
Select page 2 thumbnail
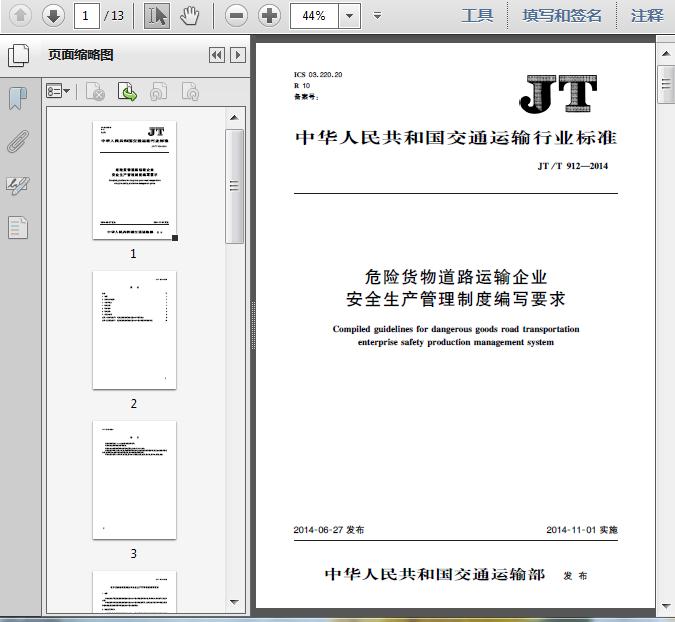pos(134,330)
